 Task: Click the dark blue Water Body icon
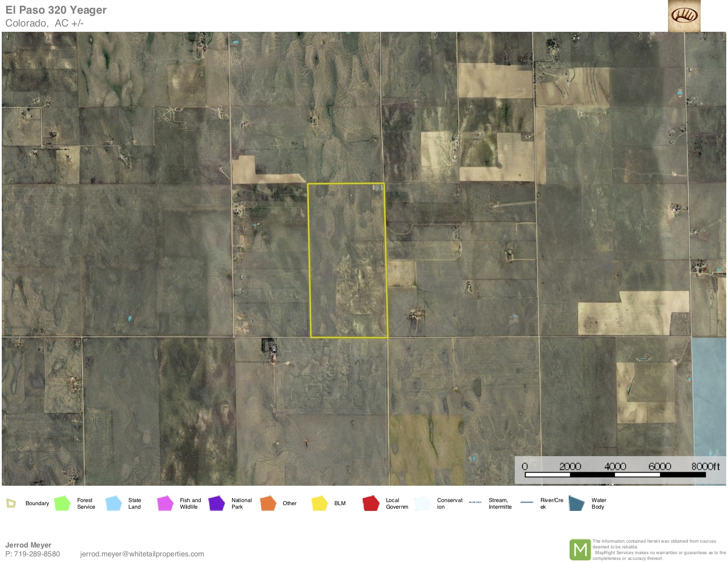pos(577,503)
